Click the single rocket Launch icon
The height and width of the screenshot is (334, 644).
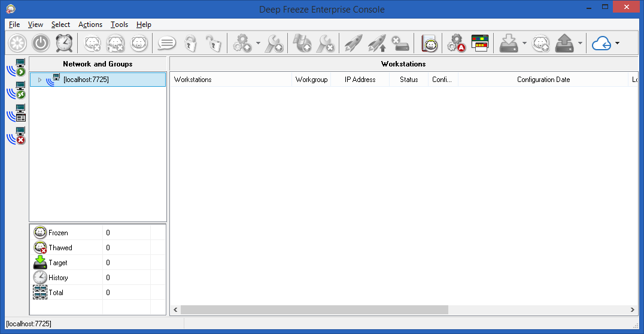[x=353, y=43]
